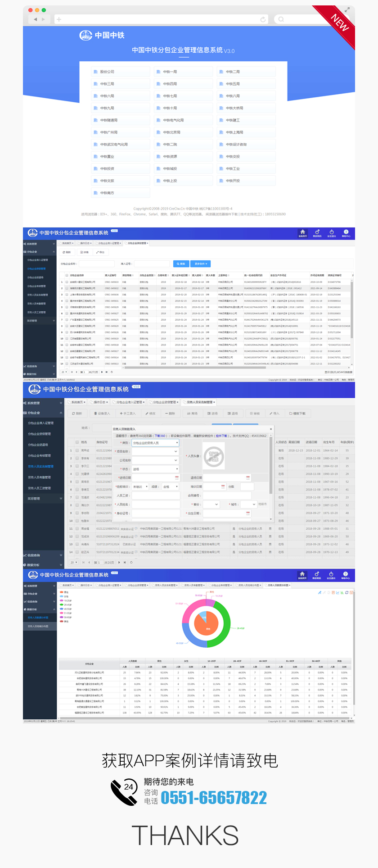Open the 状态 dropdown showing 进场
The image size is (378, 868).
coord(155,469)
